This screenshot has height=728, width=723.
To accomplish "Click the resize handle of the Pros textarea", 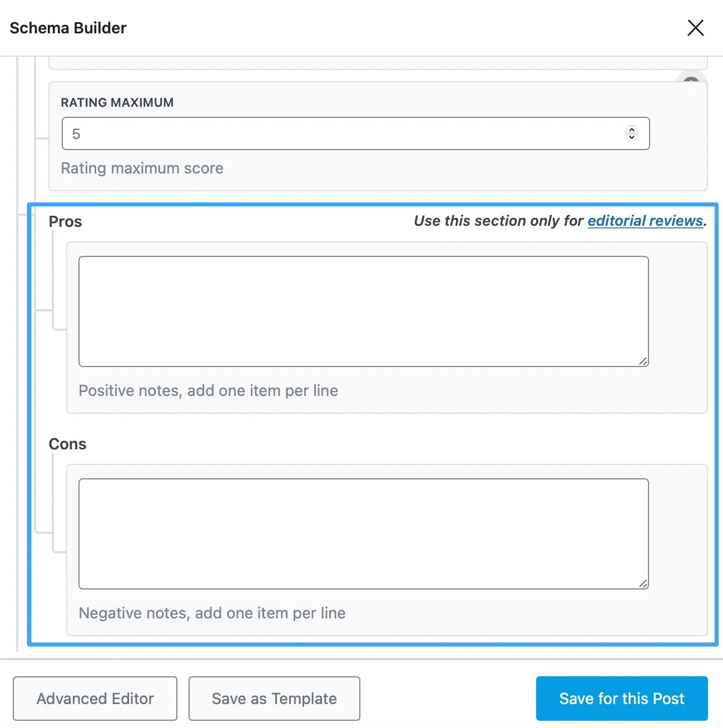I will [x=643, y=361].
